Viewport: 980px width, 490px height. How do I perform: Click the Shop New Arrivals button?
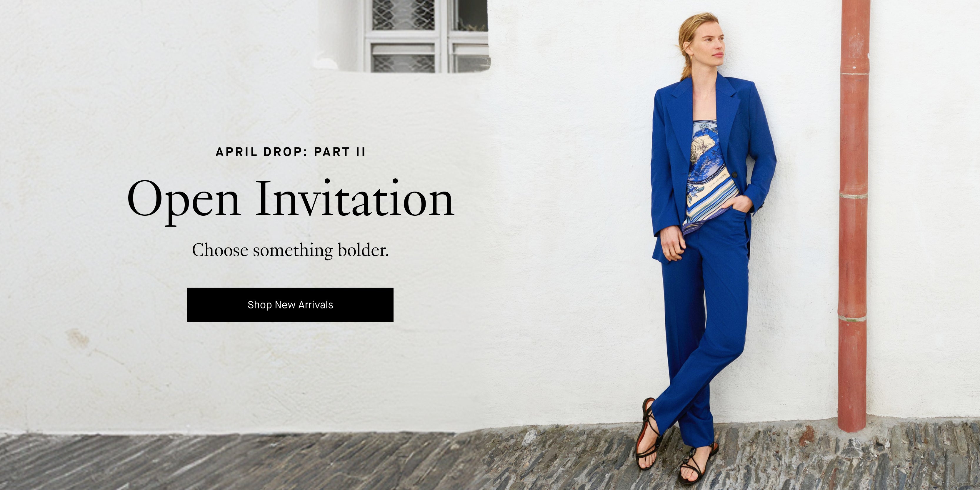click(290, 305)
